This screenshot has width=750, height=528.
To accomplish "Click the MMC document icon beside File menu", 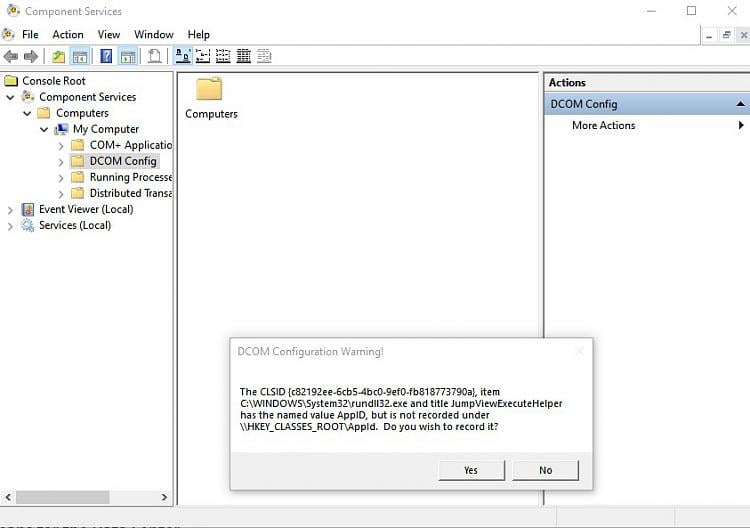I will coord(8,34).
